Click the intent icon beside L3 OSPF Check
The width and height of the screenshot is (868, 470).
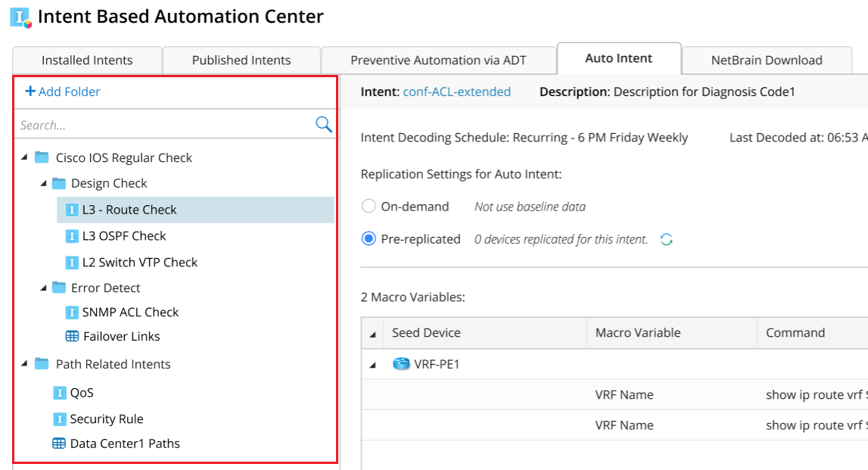click(72, 236)
